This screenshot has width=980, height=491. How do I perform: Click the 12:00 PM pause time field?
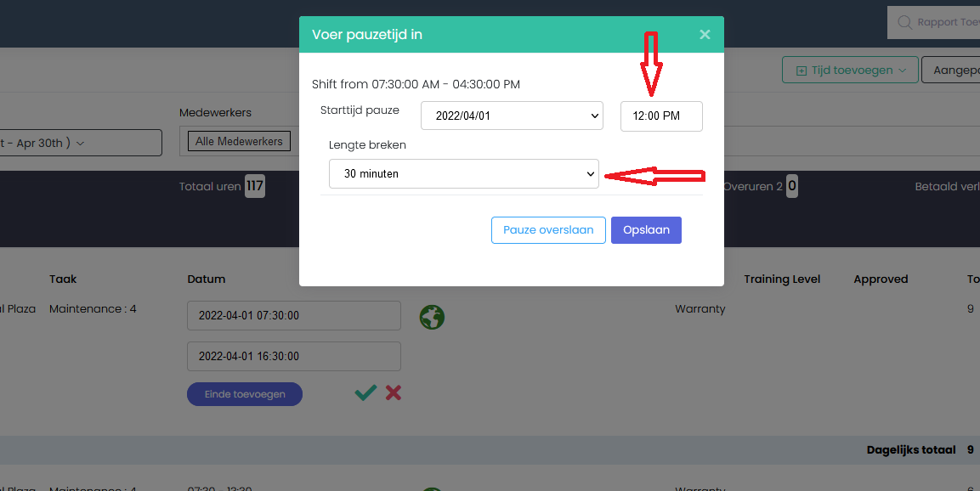click(661, 116)
